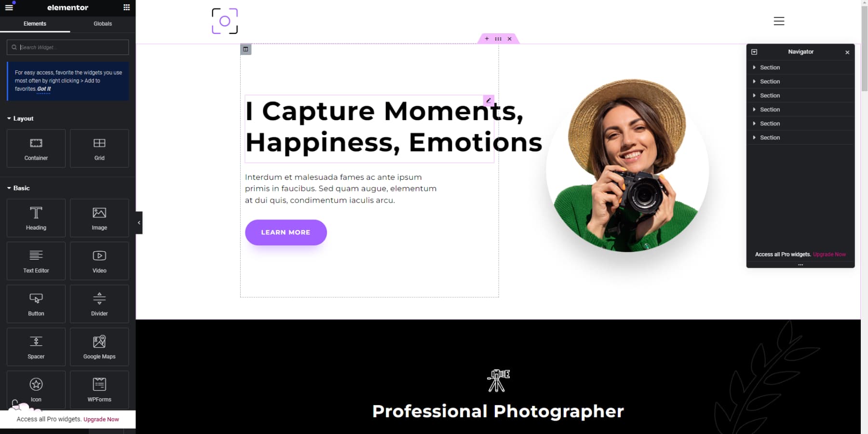Select the Grid layout widget
Screen dimensions: 868x434
click(99, 149)
